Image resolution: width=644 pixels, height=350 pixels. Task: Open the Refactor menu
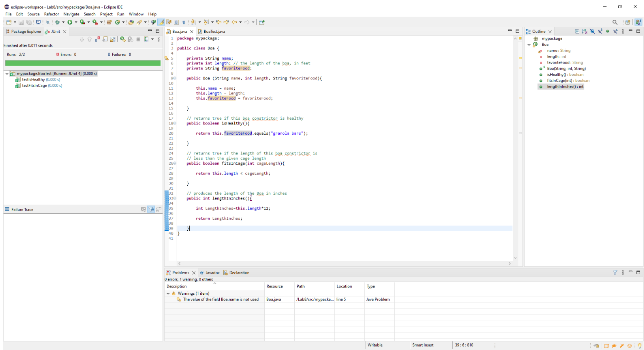(x=51, y=14)
